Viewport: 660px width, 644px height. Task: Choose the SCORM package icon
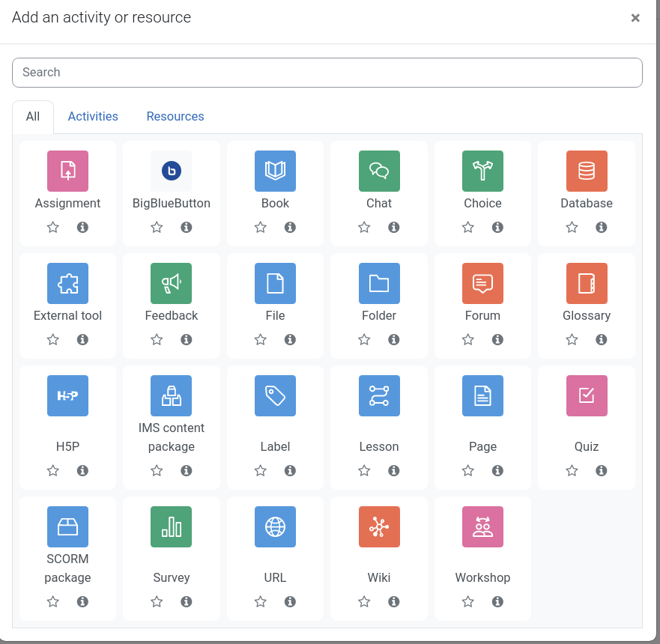click(x=67, y=526)
